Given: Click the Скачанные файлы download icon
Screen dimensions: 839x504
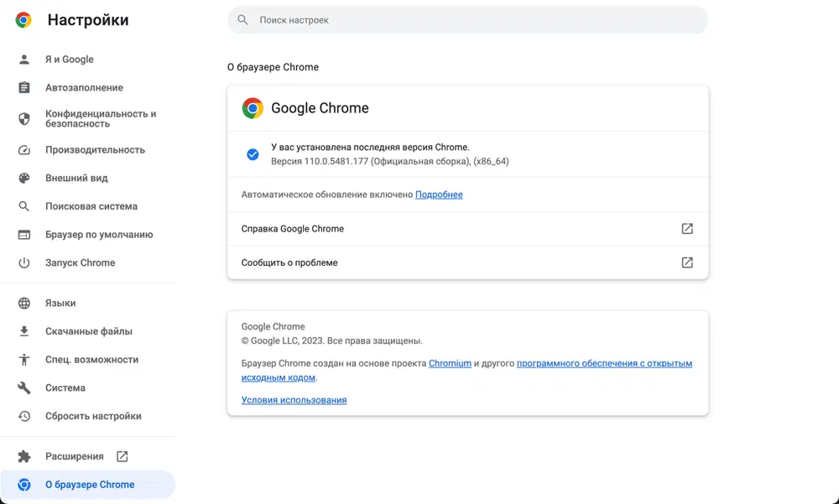Looking at the screenshot, I should click(x=24, y=331).
